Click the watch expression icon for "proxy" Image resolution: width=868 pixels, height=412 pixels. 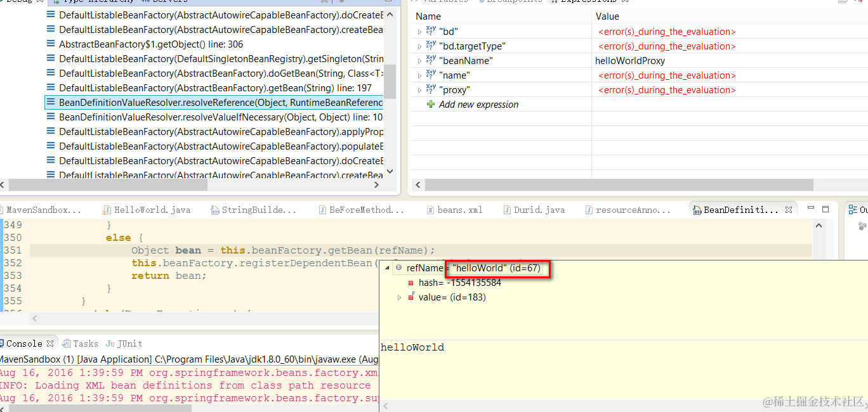[431, 89]
